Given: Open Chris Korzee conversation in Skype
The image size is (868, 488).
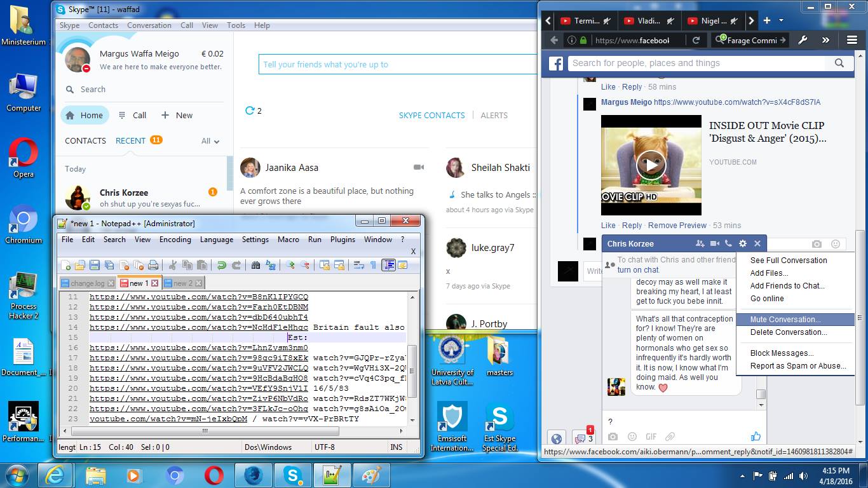Looking at the screenshot, I should [144, 198].
